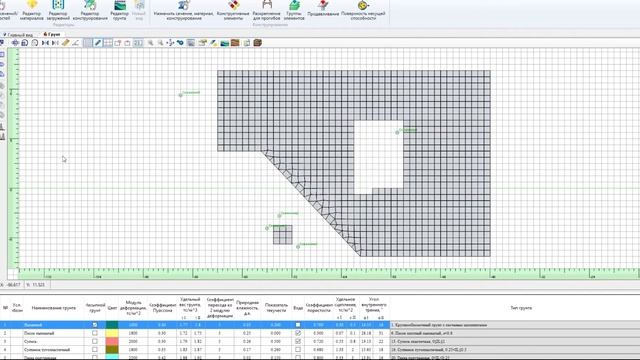Screen dimensions: 640x360
Task: Open Поверхность несущей способности tool
Action: click(363, 10)
